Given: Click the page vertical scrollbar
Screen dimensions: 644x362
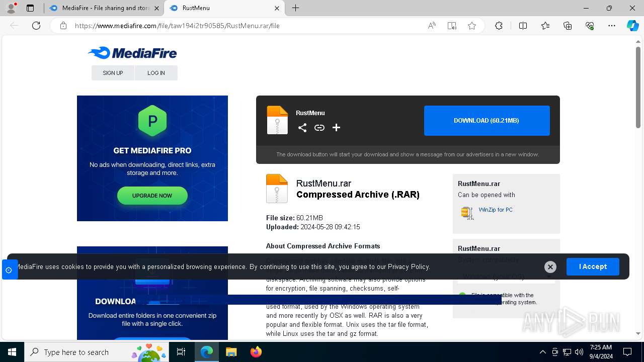Looking at the screenshot, I should point(638,87).
